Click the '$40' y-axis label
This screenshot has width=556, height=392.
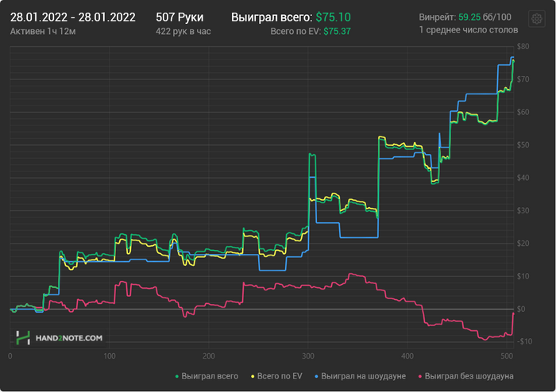tap(523, 178)
